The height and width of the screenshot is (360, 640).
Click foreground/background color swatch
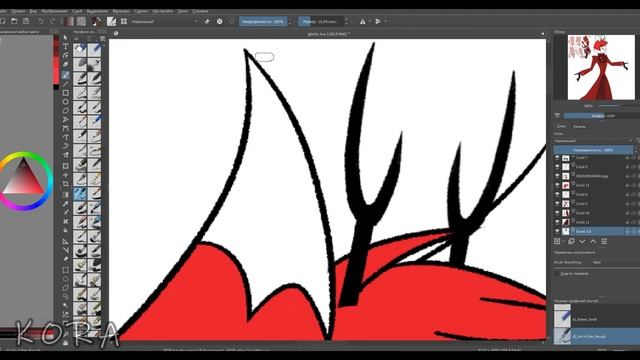97,21
